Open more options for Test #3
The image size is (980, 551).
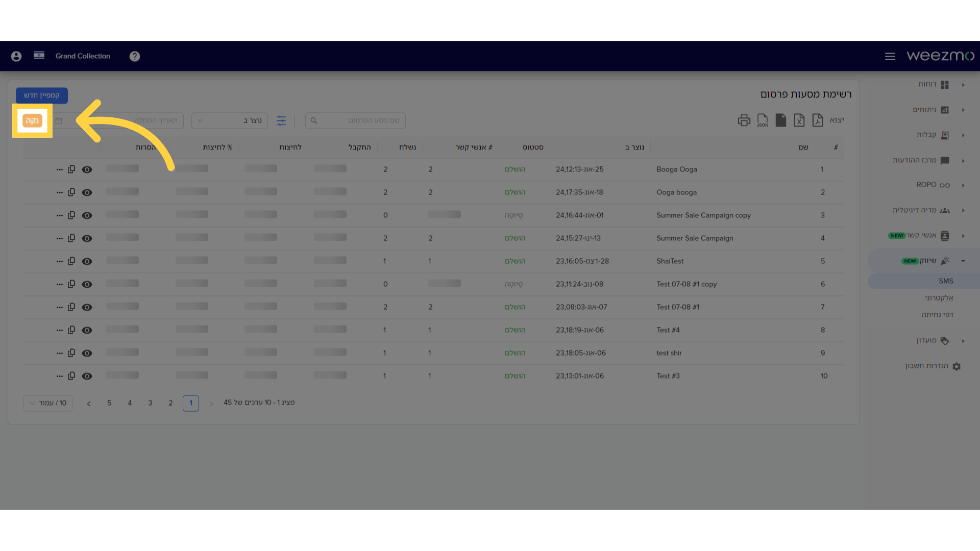pos(60,376)
